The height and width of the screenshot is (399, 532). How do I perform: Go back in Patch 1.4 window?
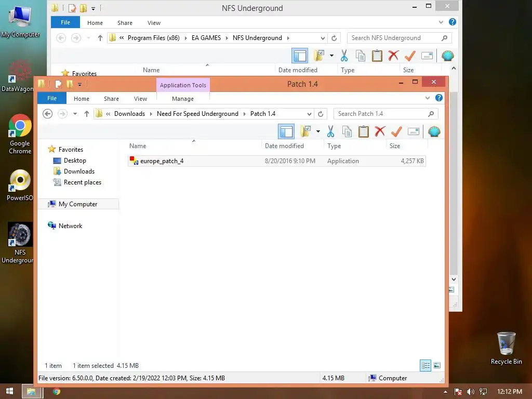pos(47,114)
